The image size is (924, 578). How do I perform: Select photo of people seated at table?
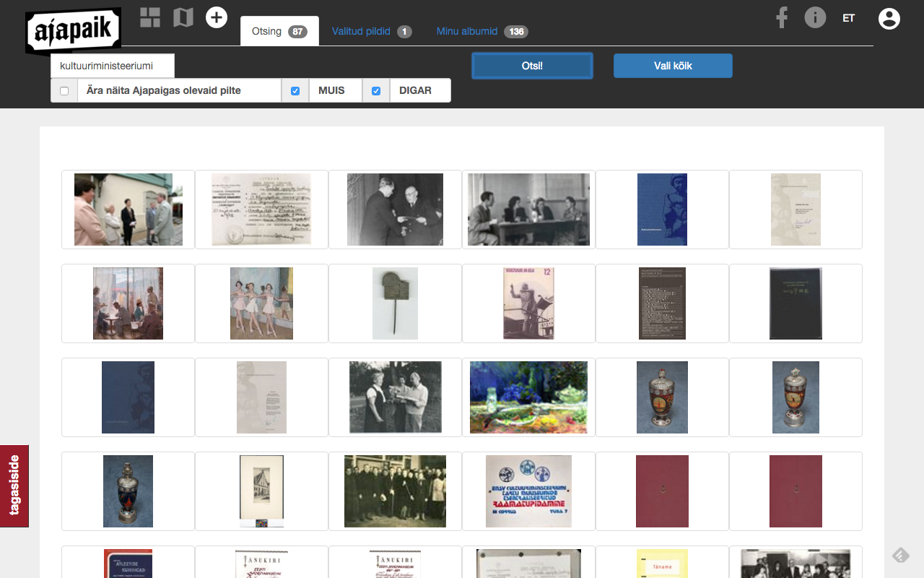[528, 210]
